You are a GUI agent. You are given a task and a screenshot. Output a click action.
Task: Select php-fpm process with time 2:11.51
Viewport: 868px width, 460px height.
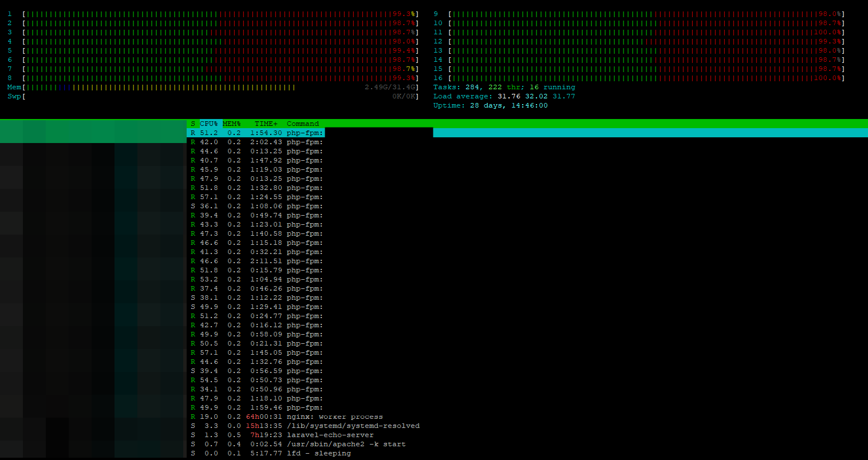click(x=305, y=261)
